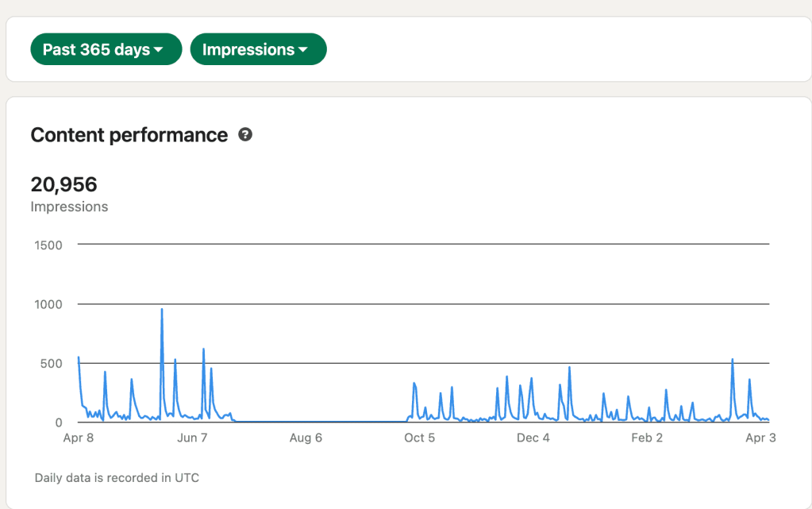Click the 1000 y-axis value
The height and width of the screenshot is (509, 812).
tap(48, 304)
